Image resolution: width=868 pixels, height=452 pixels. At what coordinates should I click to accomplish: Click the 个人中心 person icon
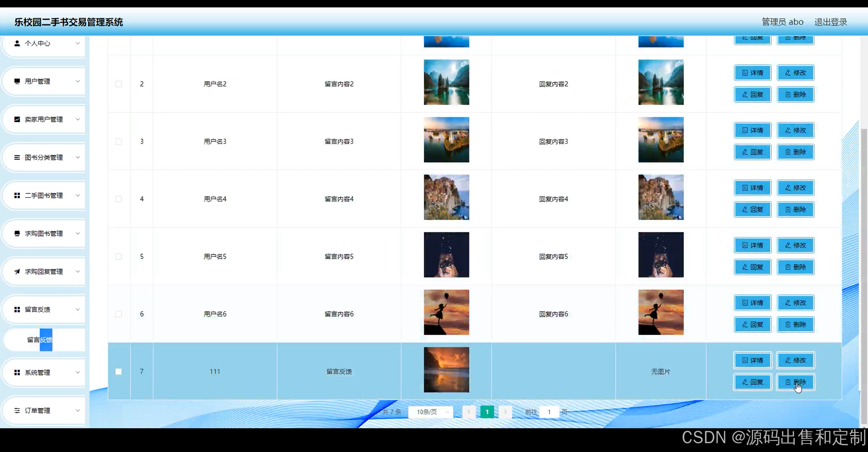(17, 43)
